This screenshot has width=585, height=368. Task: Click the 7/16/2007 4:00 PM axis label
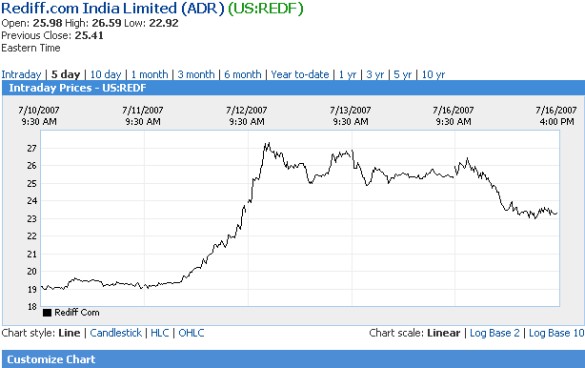coord(556,116)
